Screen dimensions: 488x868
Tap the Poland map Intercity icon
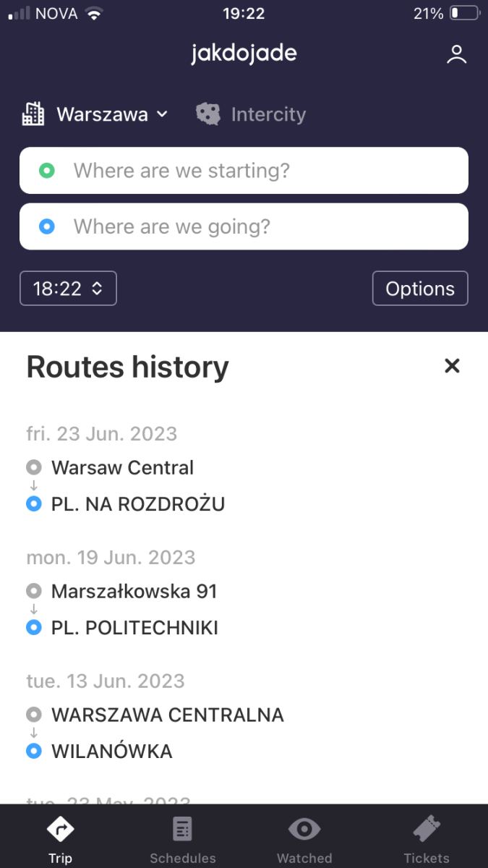pyautogui.click(x=208, y=114)
